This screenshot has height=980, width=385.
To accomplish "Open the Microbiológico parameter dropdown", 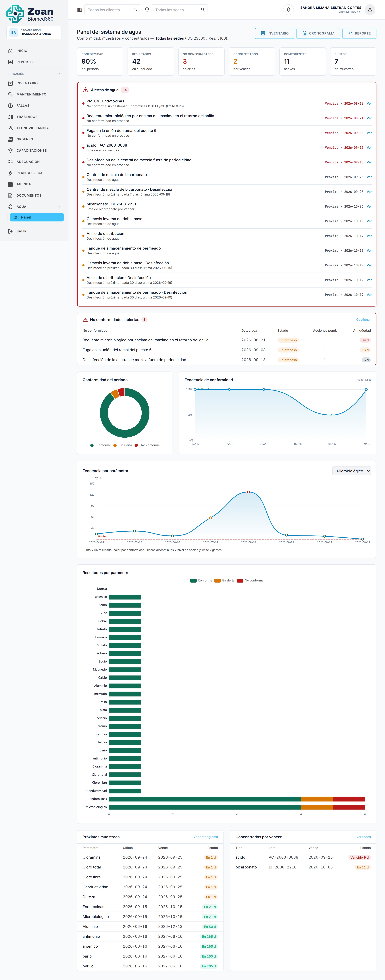I will tap(352, 471).
